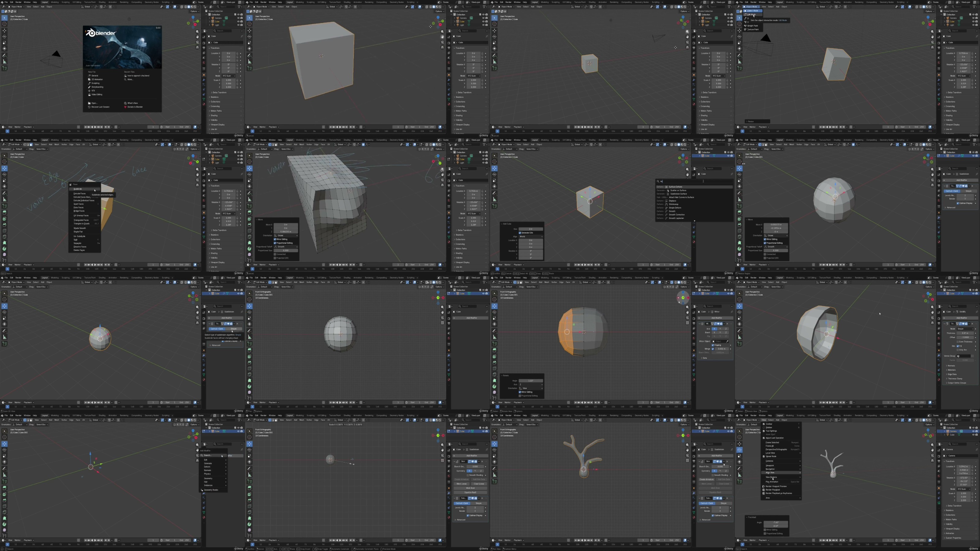This screenshot has height=551, width=980.
Task: Select Shade Smooth in Face context menu
Action: tap(80, 228)
